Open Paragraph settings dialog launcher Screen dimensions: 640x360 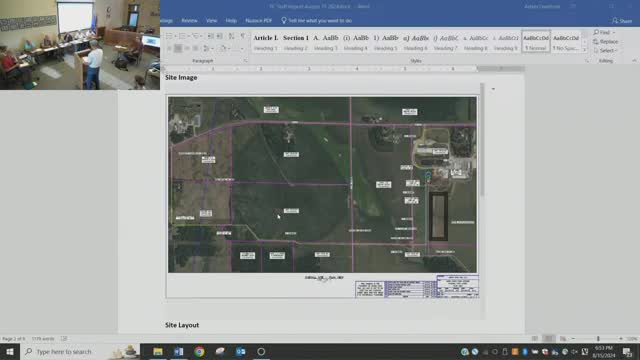(x=246, y=61)
